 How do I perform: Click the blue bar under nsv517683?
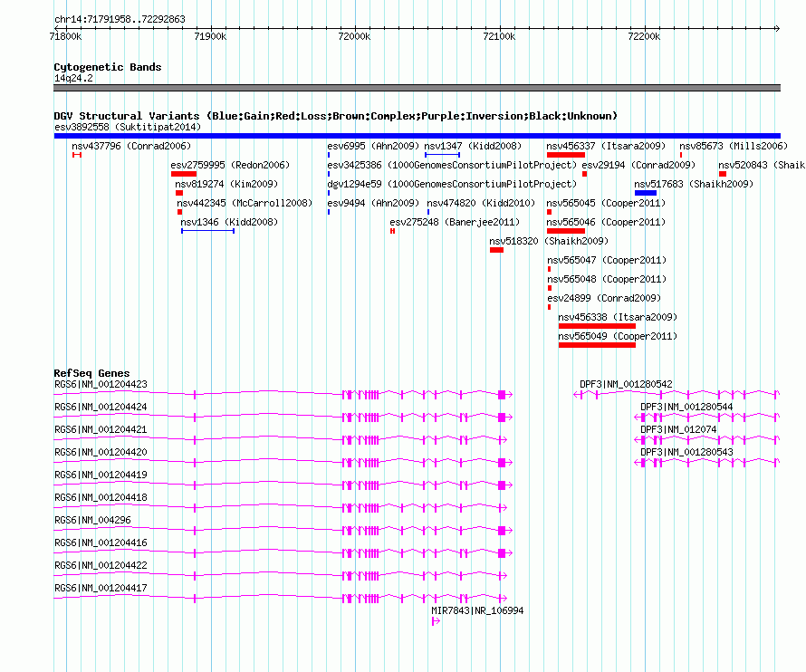point(646,193)
